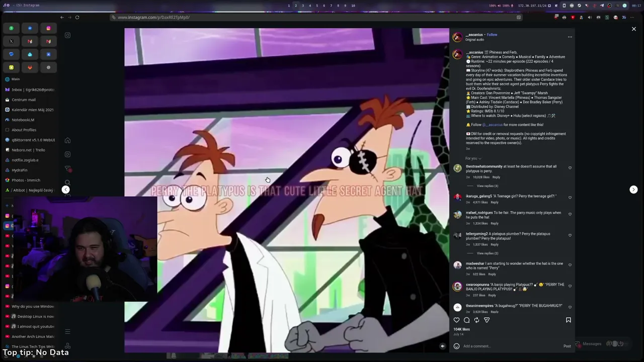Open thestrawhatcommunity's profile avatar
Viewport: 644px width, 362px height.
click(457, 168)
